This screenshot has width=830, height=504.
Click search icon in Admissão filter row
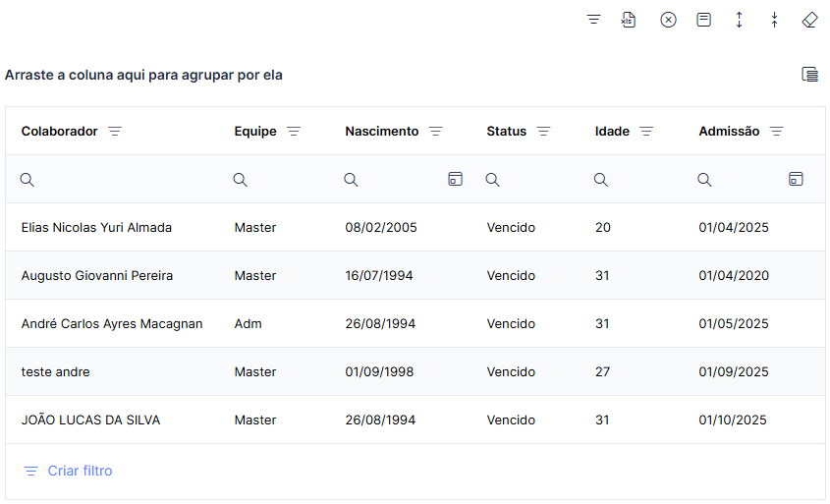(x=704, y=180)
